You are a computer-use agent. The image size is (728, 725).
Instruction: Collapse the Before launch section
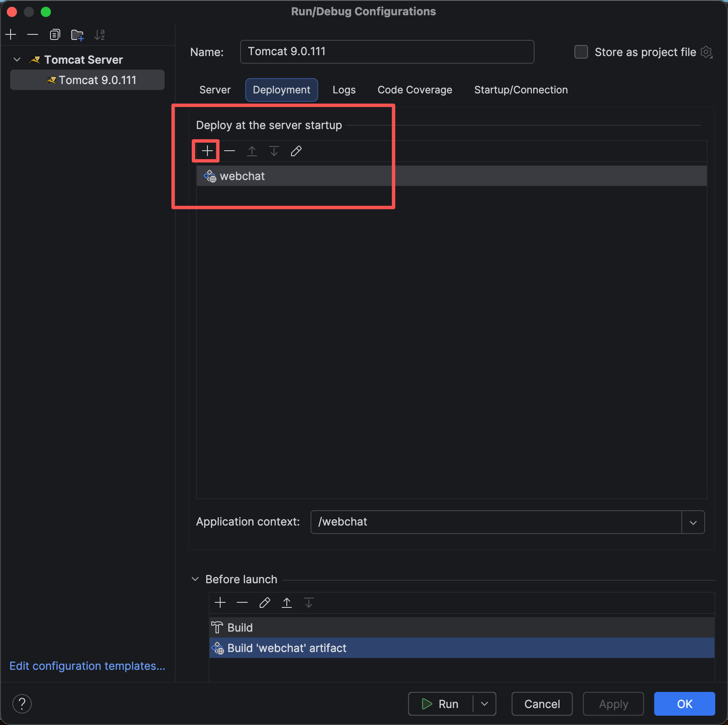click(x=195, y=579)
